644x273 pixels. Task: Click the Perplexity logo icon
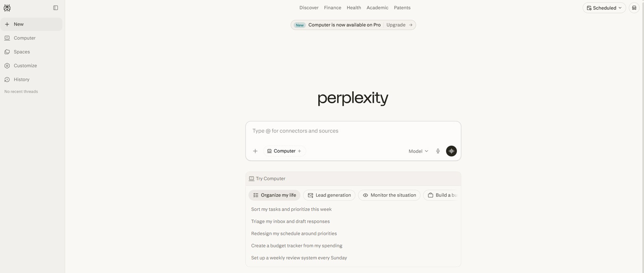(x=7, y=7)
